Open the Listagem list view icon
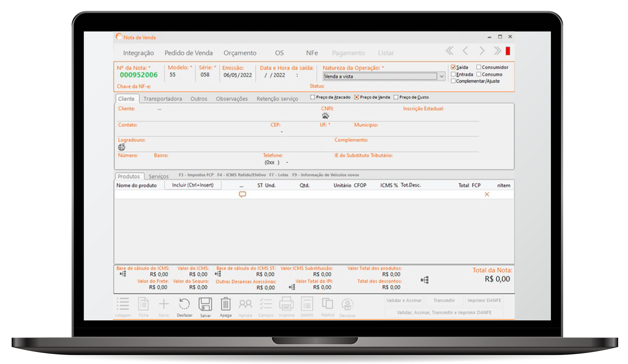Viewport: 628px width, 364px height. [x=123, y=304]
